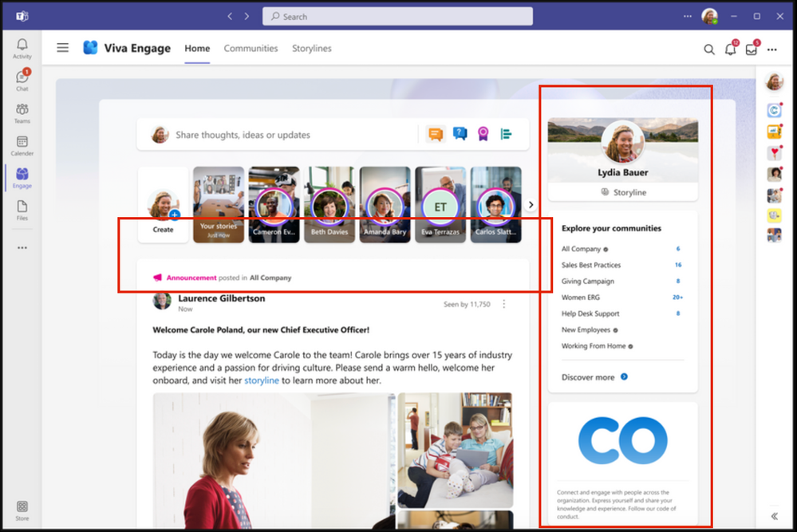Open the top avatar in right app rail

tap(774, 81)
